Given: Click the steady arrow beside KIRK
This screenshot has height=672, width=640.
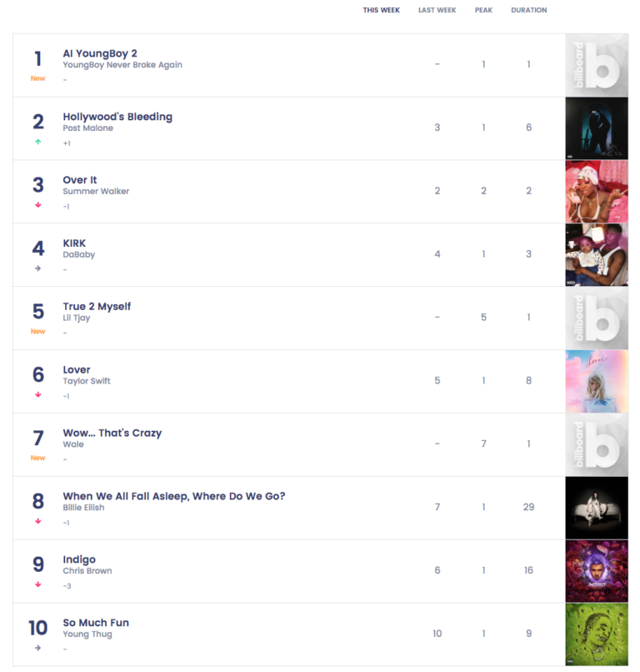Looking at the screenshot, I should point(38,270).
